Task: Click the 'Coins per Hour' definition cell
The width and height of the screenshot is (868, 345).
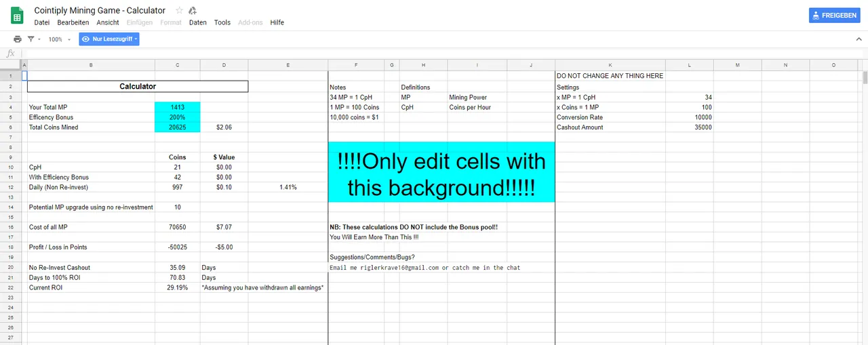Action: click(x=477, y=107)
